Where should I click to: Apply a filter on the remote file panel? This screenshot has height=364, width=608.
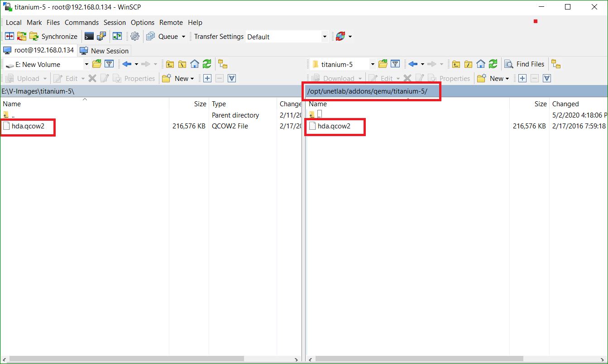[395, 64]
